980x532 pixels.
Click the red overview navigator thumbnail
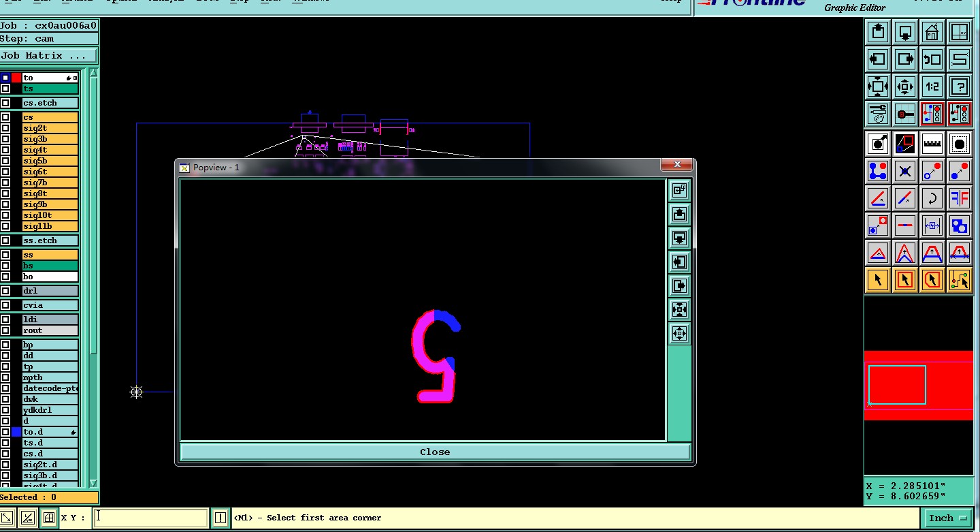[919, 386]
